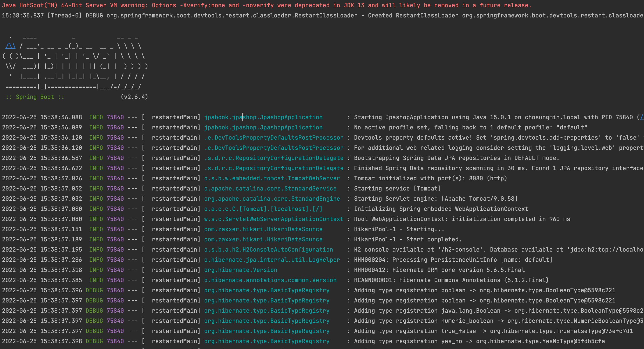Click the RestartClassLoader DEBUG line at 15:38:35.837

322,16
